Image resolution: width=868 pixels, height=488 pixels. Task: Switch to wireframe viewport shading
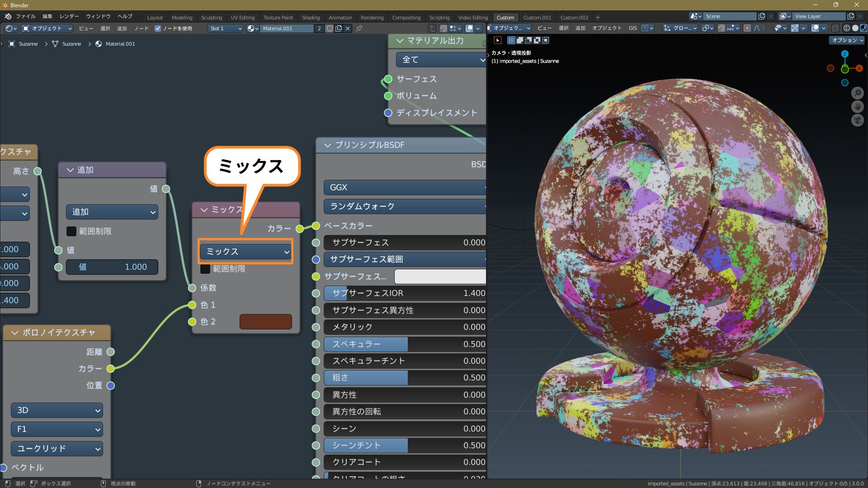[x=847, y=28]
